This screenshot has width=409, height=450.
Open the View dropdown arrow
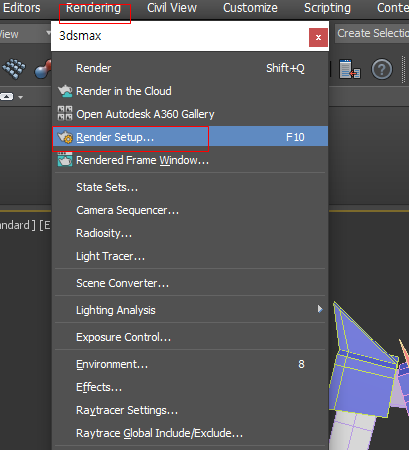49,33
